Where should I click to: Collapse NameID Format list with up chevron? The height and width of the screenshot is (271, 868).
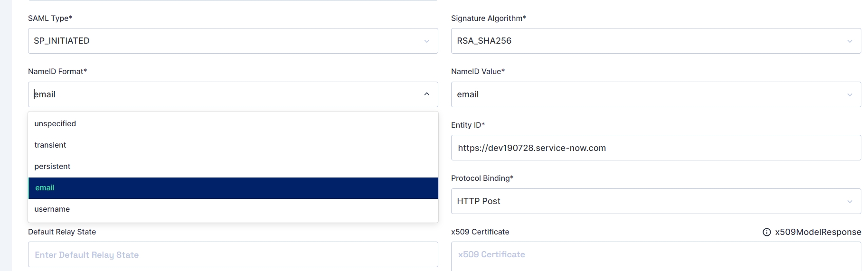pyautogui.click(x=426, y=94)
